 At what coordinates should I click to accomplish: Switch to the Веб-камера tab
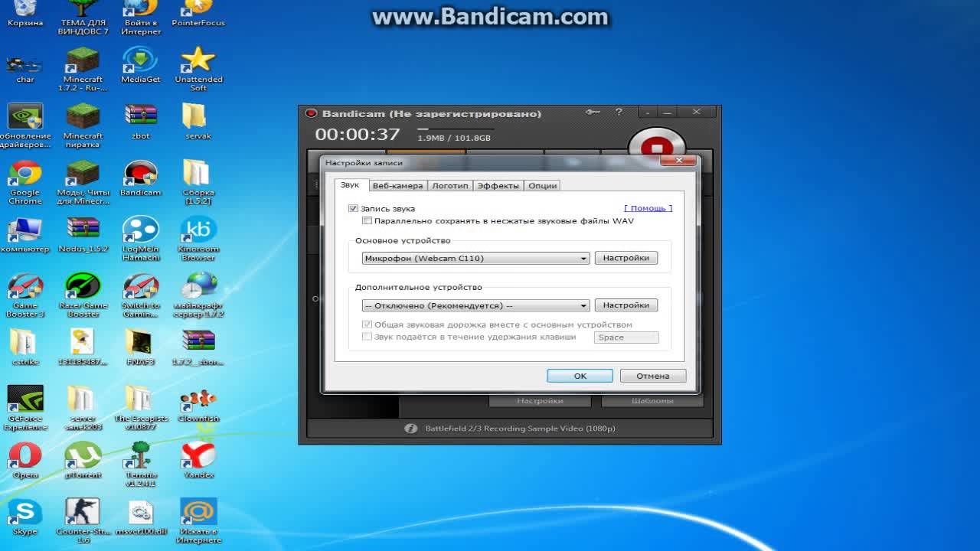tap(397, 186)
